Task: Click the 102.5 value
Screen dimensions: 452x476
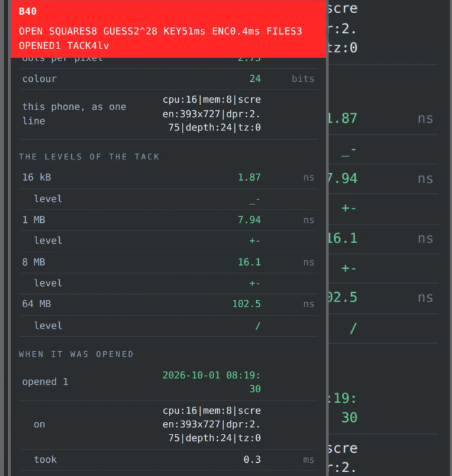Action: pyautogui.click(x=246, y=304)
